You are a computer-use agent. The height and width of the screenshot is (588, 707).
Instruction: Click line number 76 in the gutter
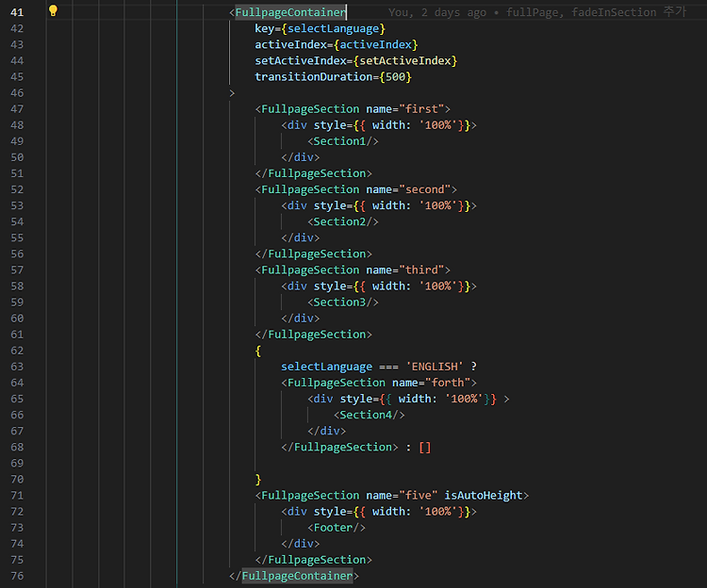coord(17,576)
